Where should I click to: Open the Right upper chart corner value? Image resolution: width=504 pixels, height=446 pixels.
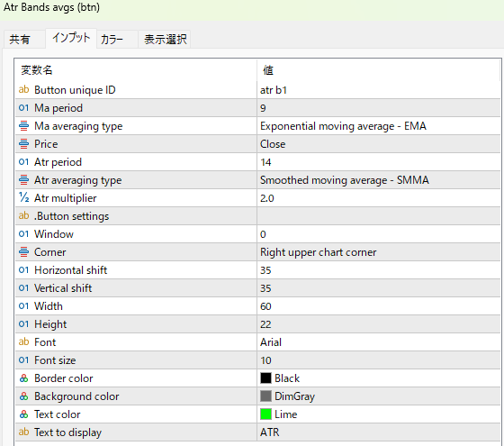pos(379,252)
